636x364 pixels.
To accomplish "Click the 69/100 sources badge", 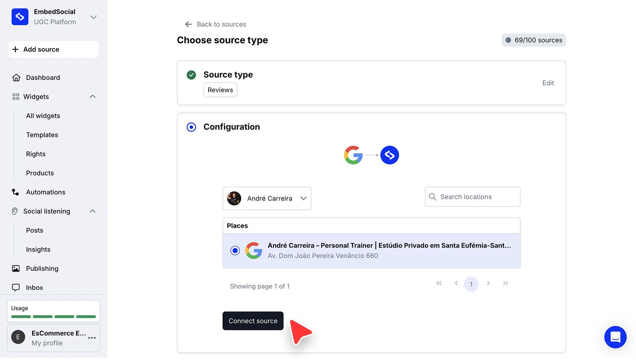I will pyautogui.click(x=534, y=40).
